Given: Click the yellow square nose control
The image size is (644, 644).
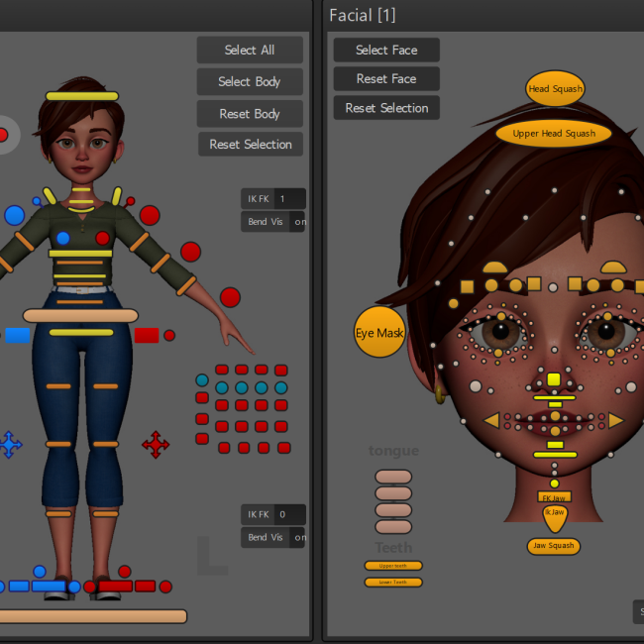Looking at the screenshot, I should tap(554, 379).
